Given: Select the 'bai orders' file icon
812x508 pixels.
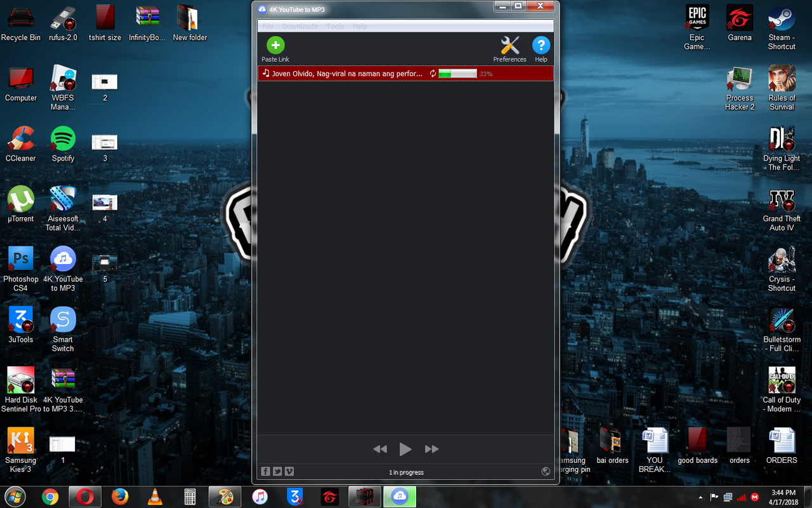Looking at the screenshot, I should (x=612, y=445).
